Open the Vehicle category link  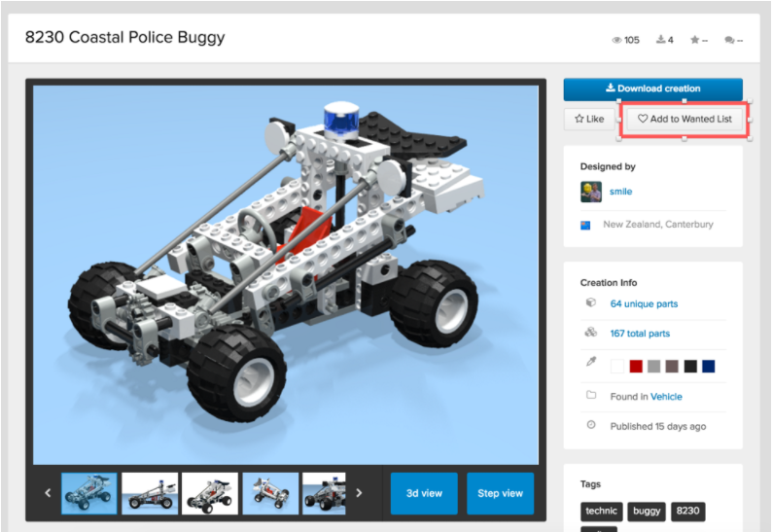tap(666, 397)
